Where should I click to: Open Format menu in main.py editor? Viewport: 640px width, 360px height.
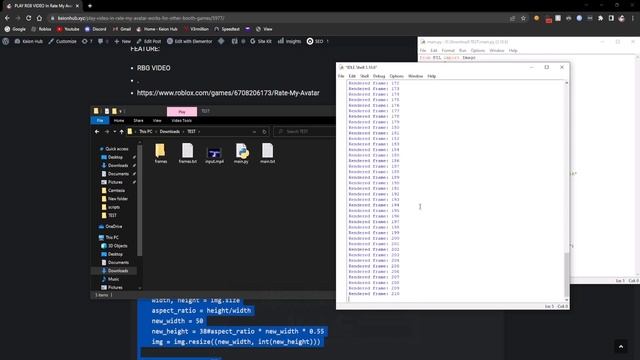448,51
